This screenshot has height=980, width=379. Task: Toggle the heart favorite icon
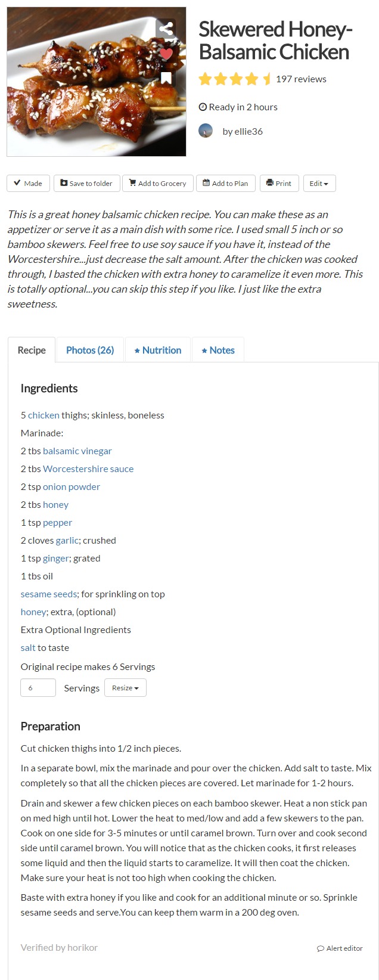(x=166, y=54)
